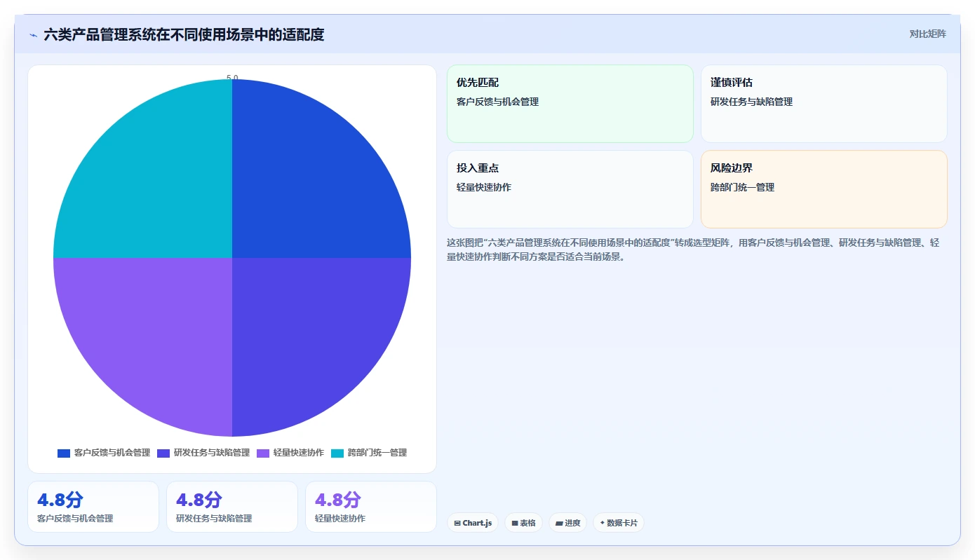Click the cyan 跨部门统一管理 pie slice
Image resolution: width=975 pixels, height=560 pixels.
pos(142,168)
